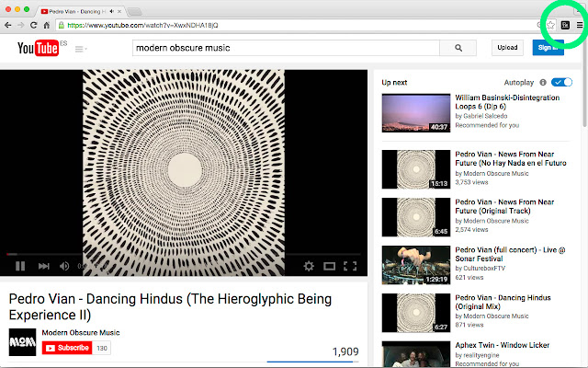Enter full screen video mode
This screenshot has height=368, width=588.
click(350, 266)
